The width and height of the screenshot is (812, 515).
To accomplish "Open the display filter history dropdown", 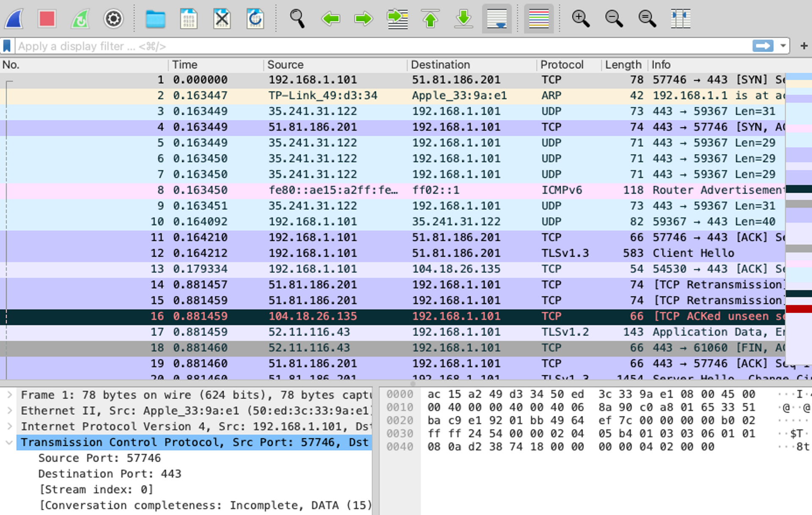I will [783, 46].
